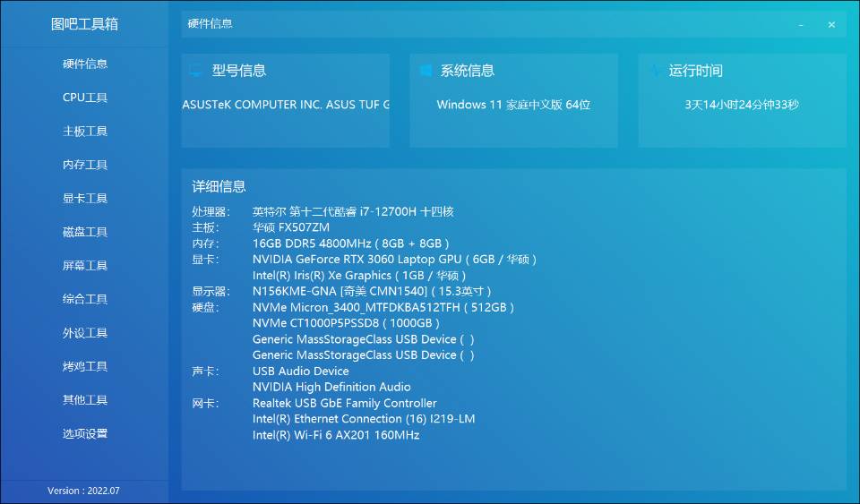This screenshot has height=504, width=860.
Task: Click Intel(R) Iris(R) Xe Graphics line
Action: coord(358,276)
